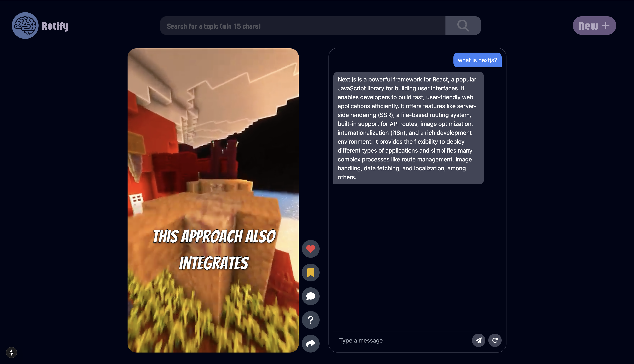This screenshot has height=364, width=634.
Task: Click the Type a message input
Action: point(400,340)
